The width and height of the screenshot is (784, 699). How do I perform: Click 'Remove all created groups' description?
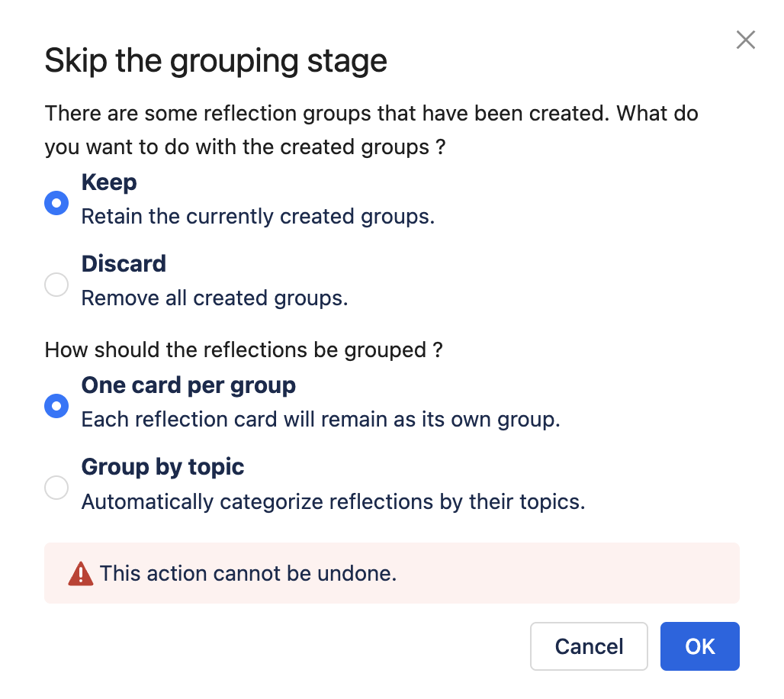(214, 298)
